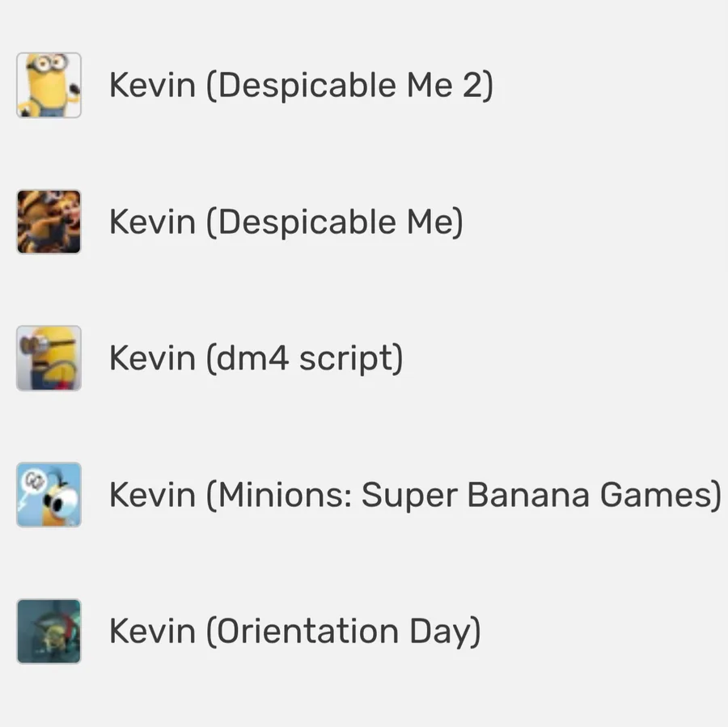Open the brown crowd-scene Despicable Me image

[x=49, y=222]
